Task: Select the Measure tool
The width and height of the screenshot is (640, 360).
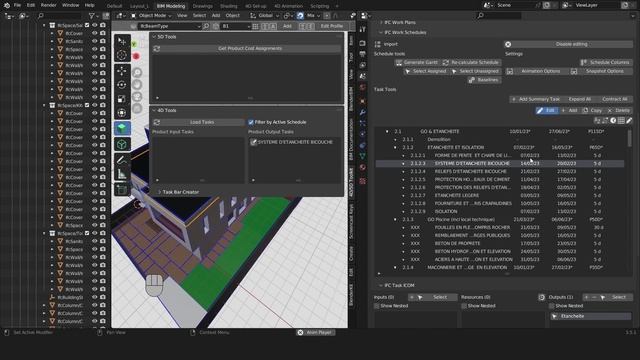Action: 122,174
